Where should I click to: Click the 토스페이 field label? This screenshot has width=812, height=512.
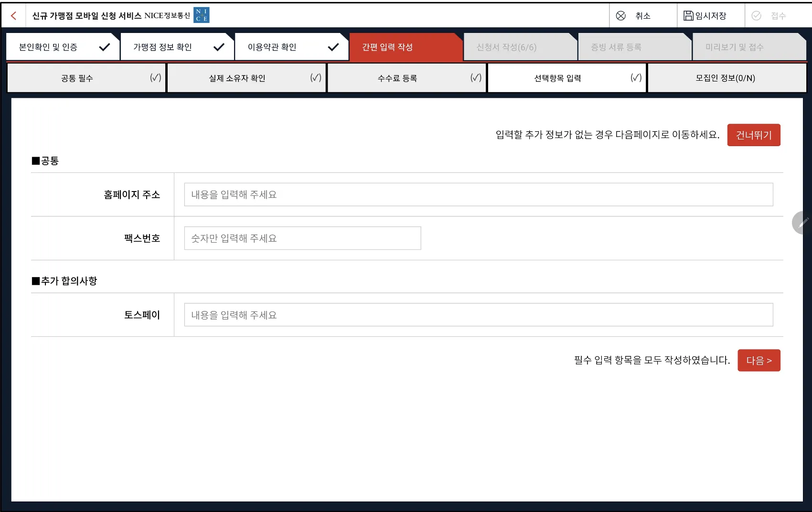click(142, 315)
